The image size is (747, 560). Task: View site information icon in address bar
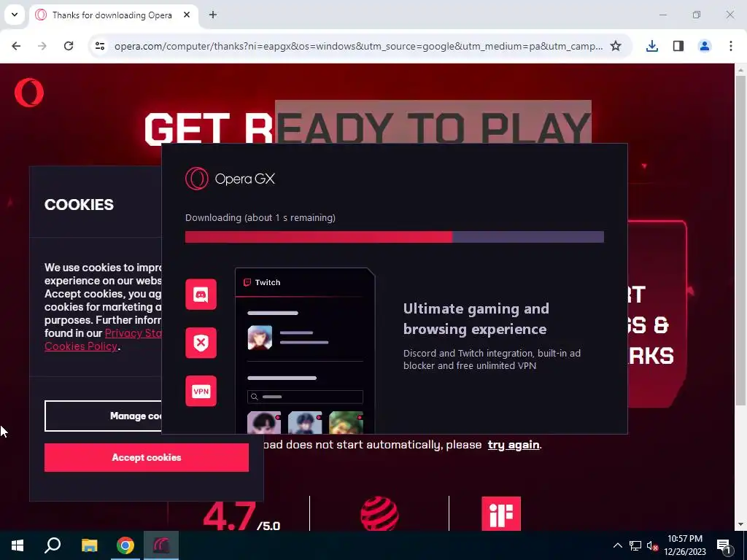coord(100,46)
